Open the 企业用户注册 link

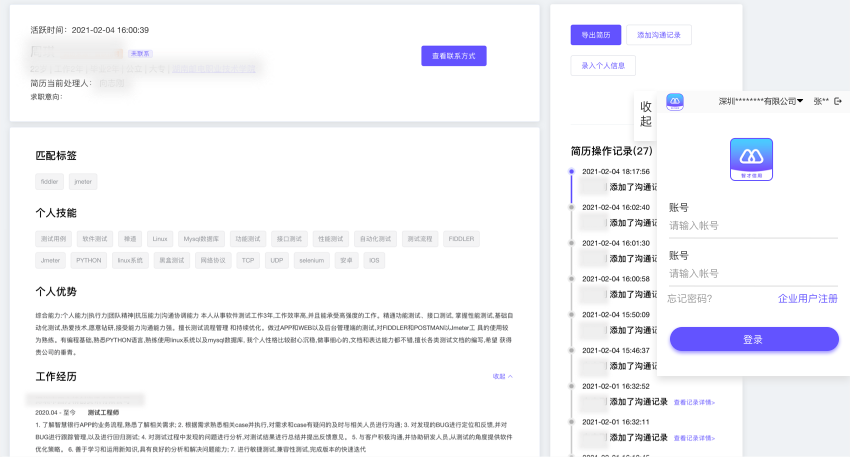(807, 299)
